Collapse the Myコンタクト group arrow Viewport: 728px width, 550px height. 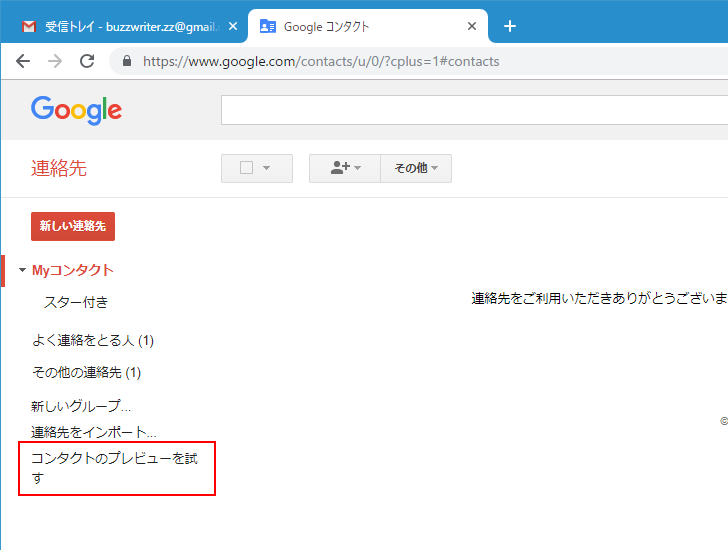[22, 270]
